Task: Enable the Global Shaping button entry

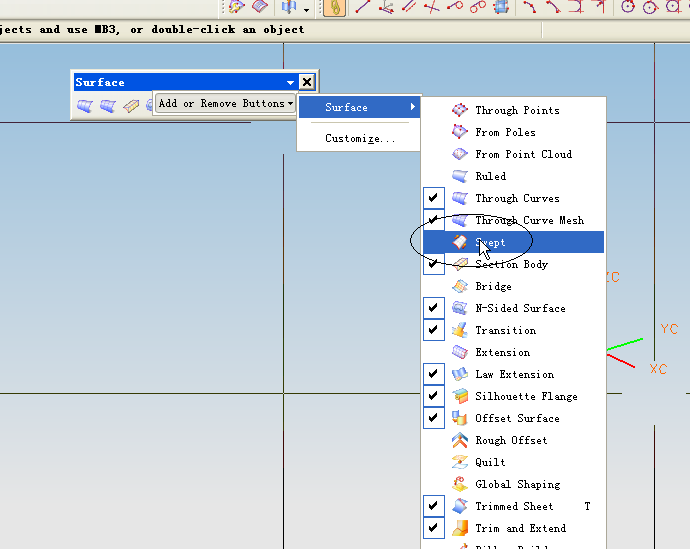Action: tap(513, 484)
